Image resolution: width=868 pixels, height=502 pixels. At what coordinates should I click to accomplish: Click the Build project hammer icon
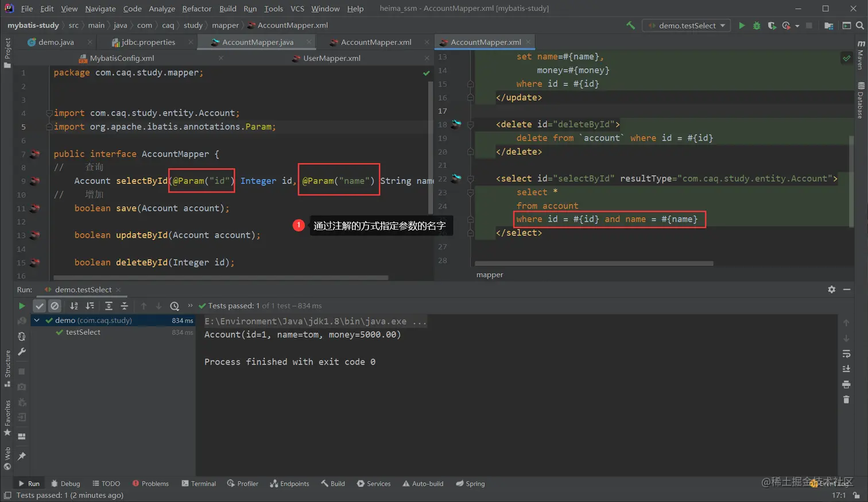631,25
